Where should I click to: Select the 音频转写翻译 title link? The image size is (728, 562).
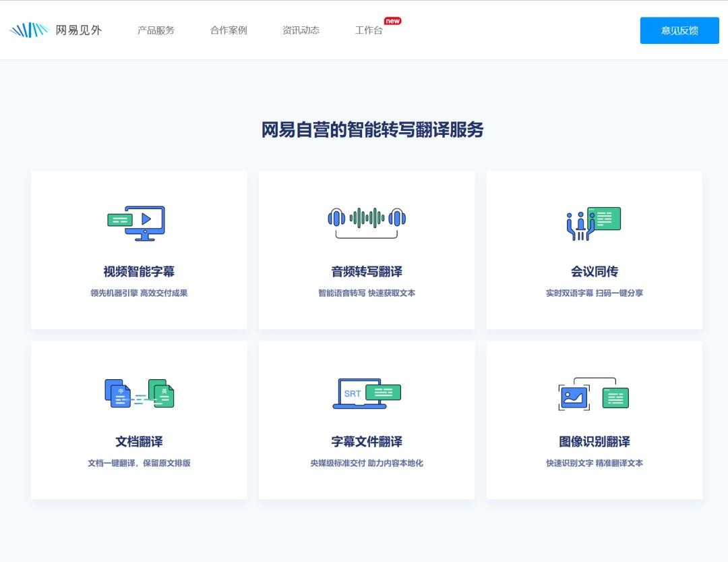coord(367,272)
